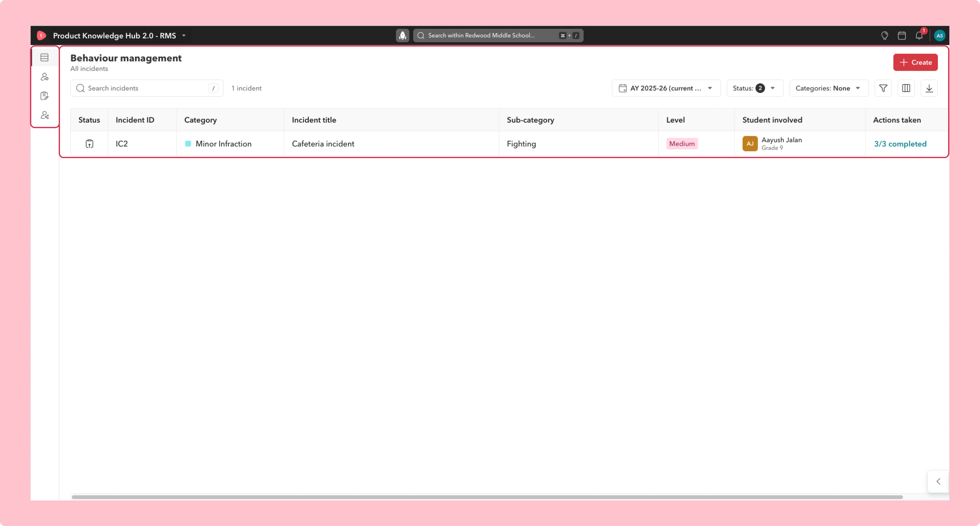Open the funnel filter options
This screenshot has height=526, width=980.
[883, 88]
